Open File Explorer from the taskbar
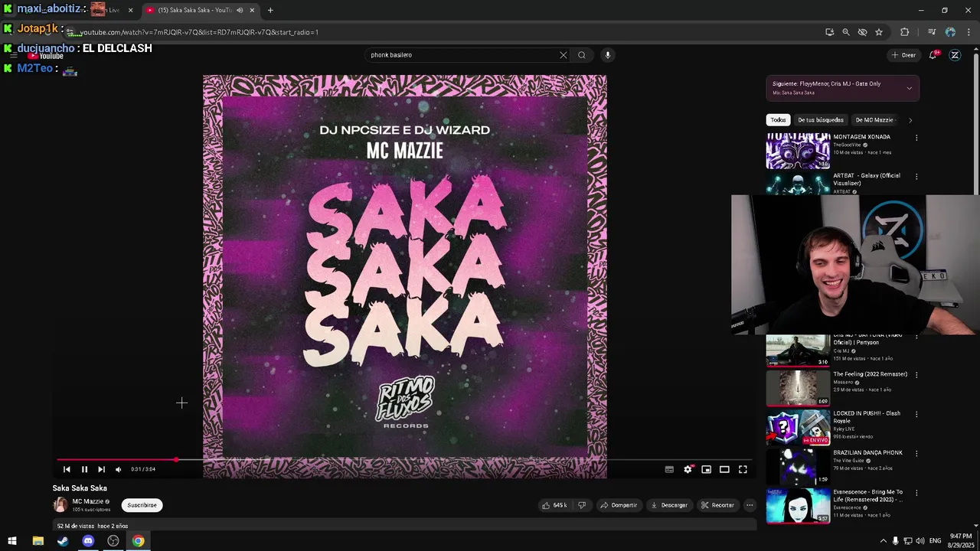980x551 pixels. click(38, 541)
